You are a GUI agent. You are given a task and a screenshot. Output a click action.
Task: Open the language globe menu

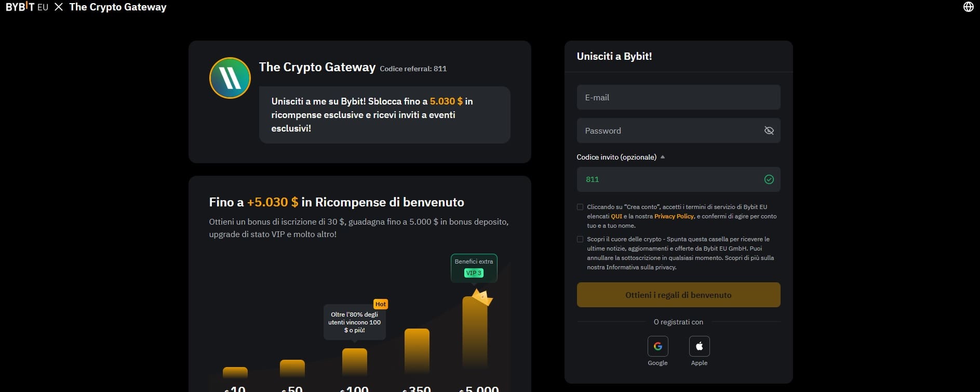968,7
